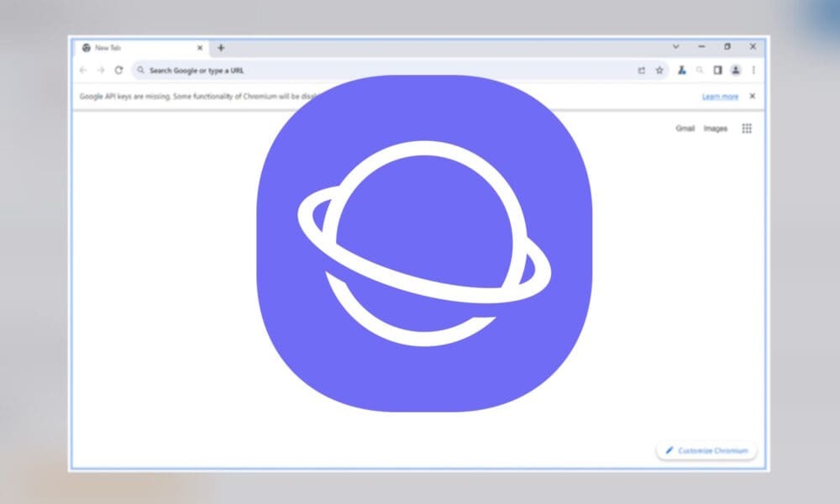Click the Learn more link

pos(720,97)
